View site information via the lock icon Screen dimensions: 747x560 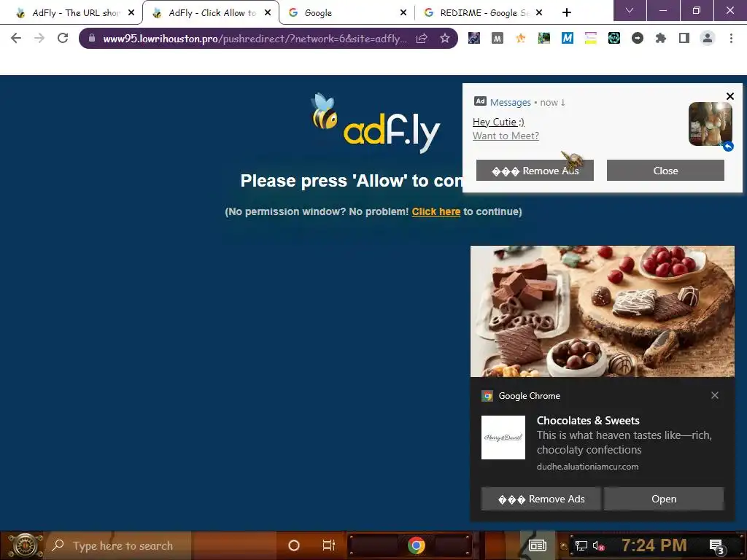click(92, 38)
